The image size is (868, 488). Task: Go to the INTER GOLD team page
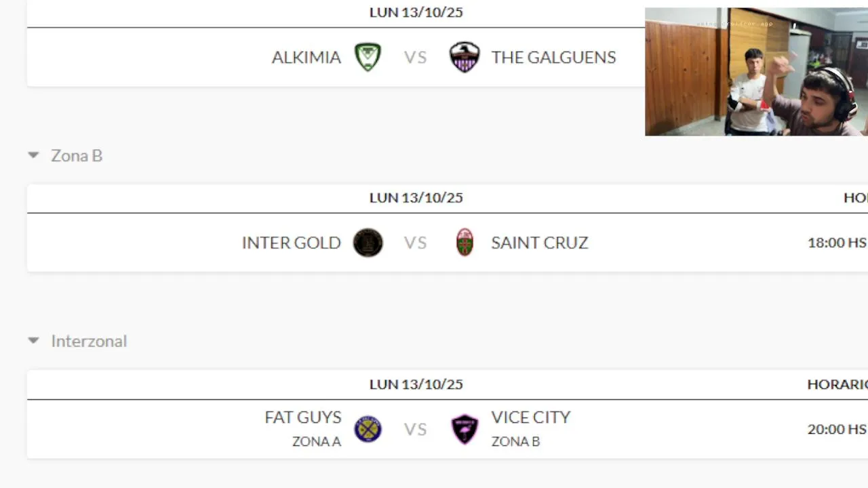point(291,243)
